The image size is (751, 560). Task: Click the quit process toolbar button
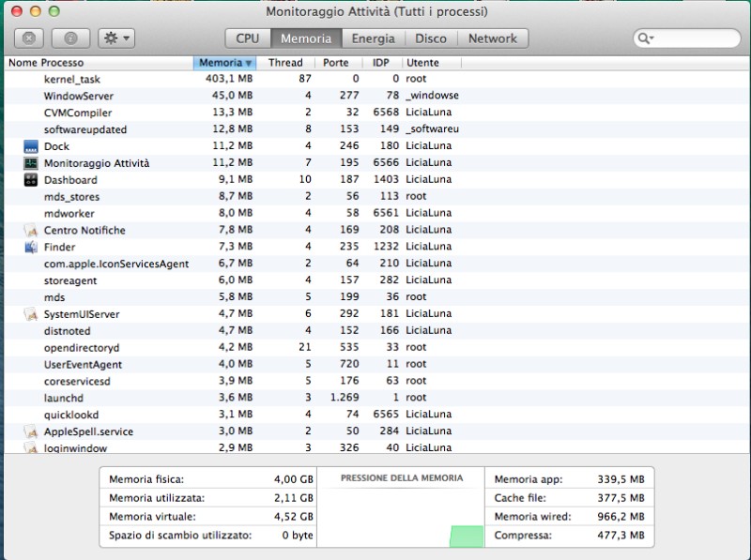[29, 38]
